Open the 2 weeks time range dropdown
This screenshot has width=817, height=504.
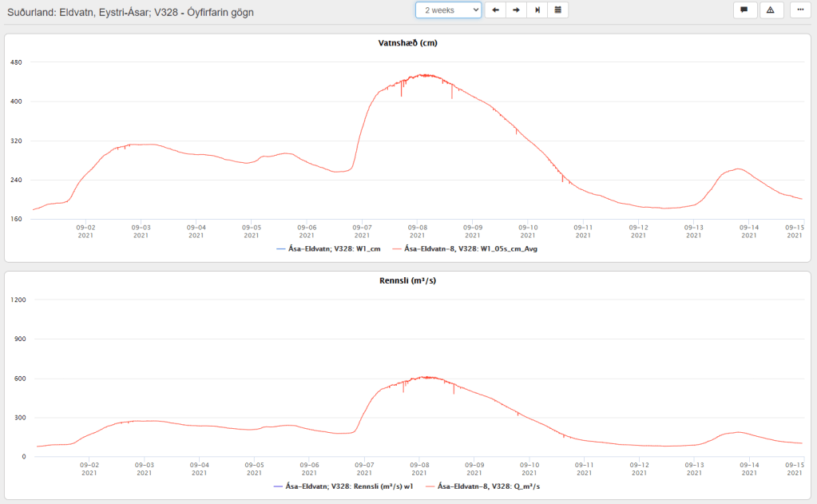tap(448, 10)
